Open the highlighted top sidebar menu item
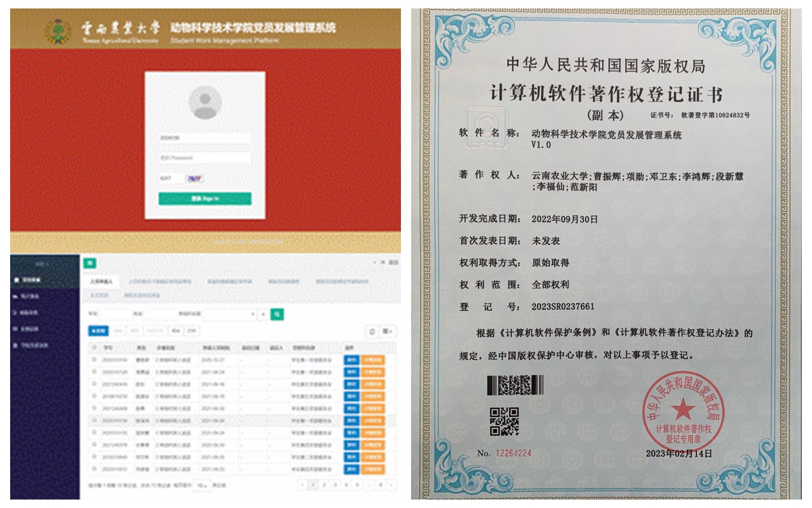This screenshot has height=508, width=812. 45,280
